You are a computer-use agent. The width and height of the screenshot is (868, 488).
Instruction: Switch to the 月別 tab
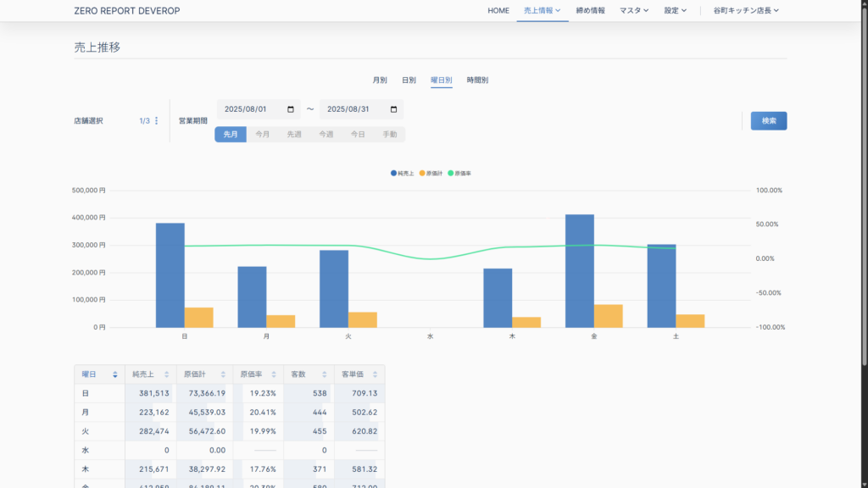(x=380, y=80)
